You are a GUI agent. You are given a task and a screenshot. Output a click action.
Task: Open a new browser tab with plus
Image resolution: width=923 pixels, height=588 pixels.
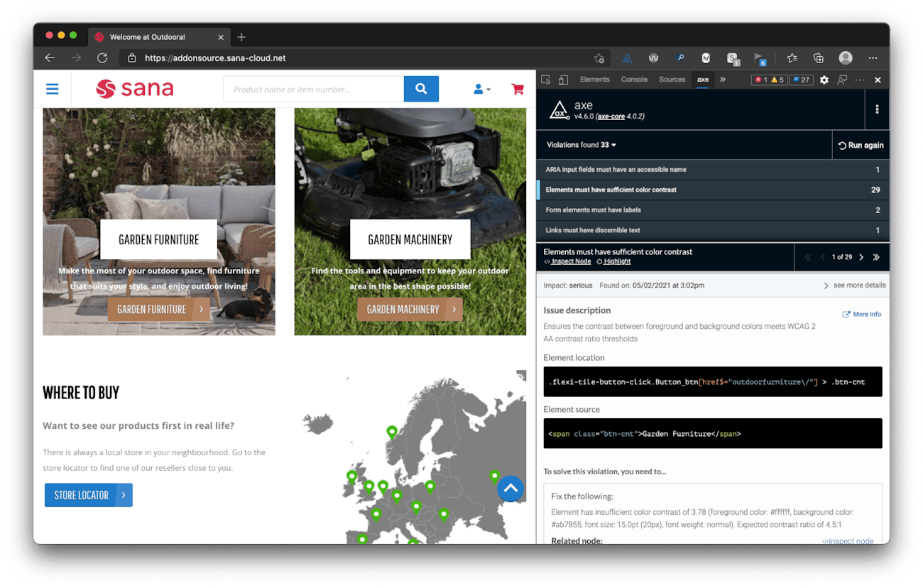click(241, 37)
